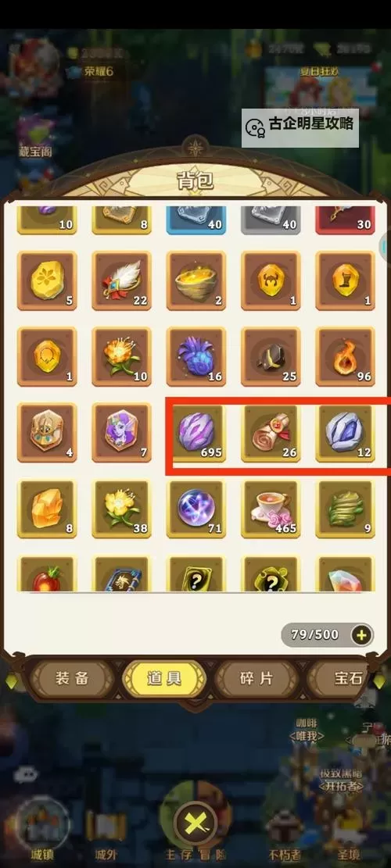This screenshot has width=391, height=868.
Task: Select the white feather item with count 22
Action: coord(121,280)
